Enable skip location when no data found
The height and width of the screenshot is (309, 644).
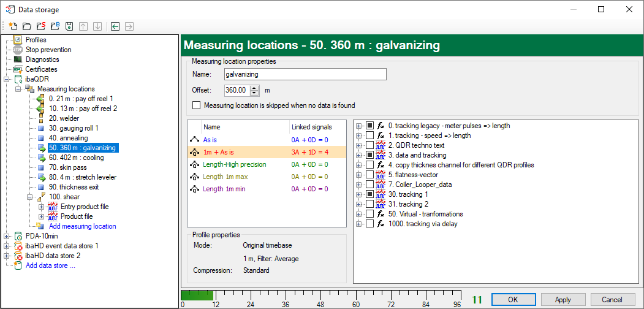[x=197, y=105]
